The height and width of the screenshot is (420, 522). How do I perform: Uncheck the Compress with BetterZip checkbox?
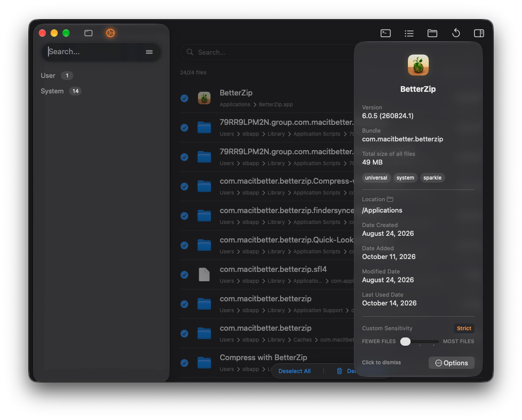[185, 363]
